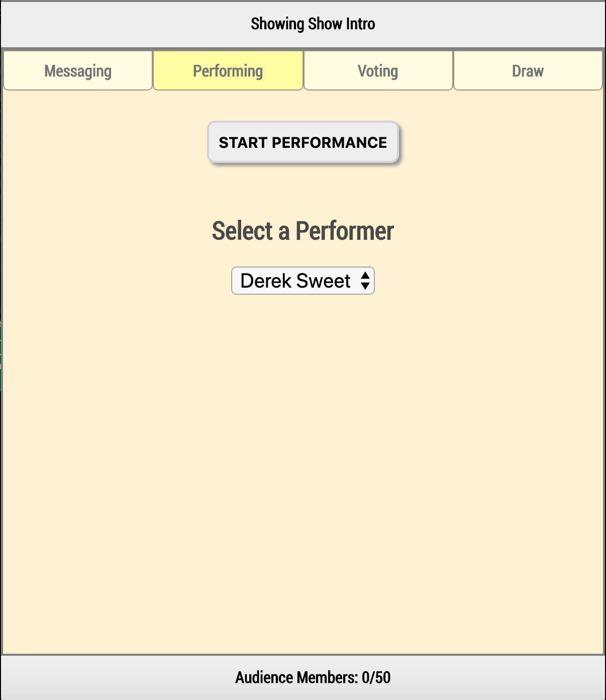Screen dimensions: 606x700
Task: Click the up/down arrows on performer selector
Action: point(365,281)
